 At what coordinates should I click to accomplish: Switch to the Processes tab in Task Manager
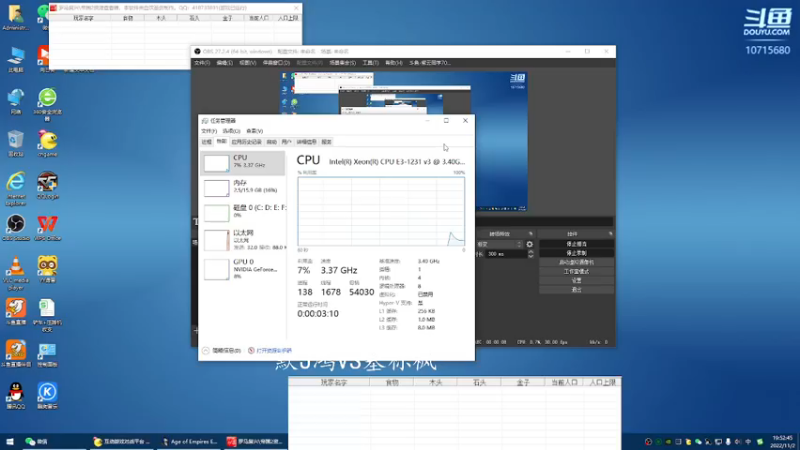tap(206, 142)
